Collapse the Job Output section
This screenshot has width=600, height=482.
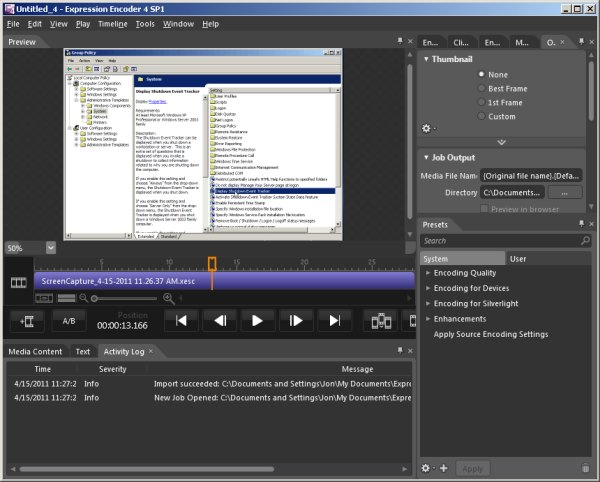point(426,157)
